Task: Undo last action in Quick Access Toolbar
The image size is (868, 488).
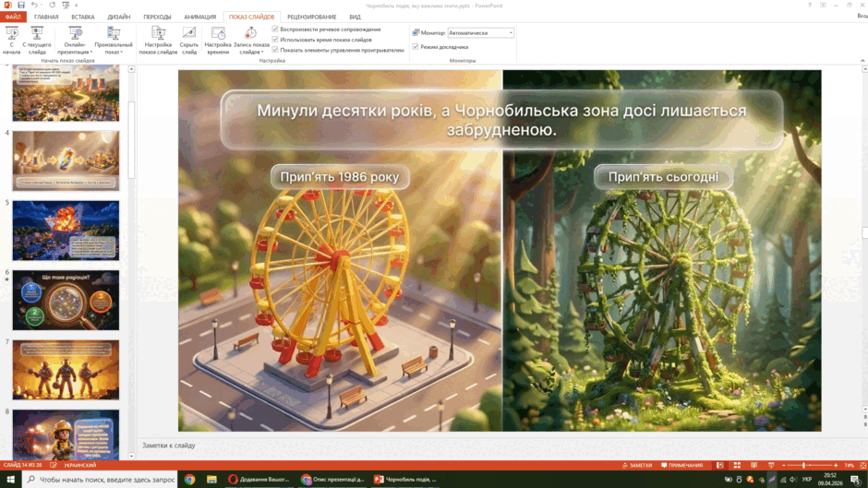Action: pyautogui.click(x=34, y=5)
